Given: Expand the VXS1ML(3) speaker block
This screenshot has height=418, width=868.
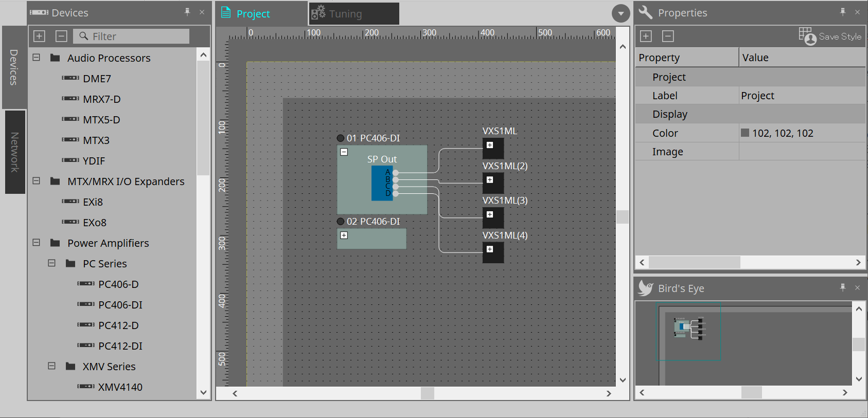Looking at the screenshot, I should [x=490, y=214].
